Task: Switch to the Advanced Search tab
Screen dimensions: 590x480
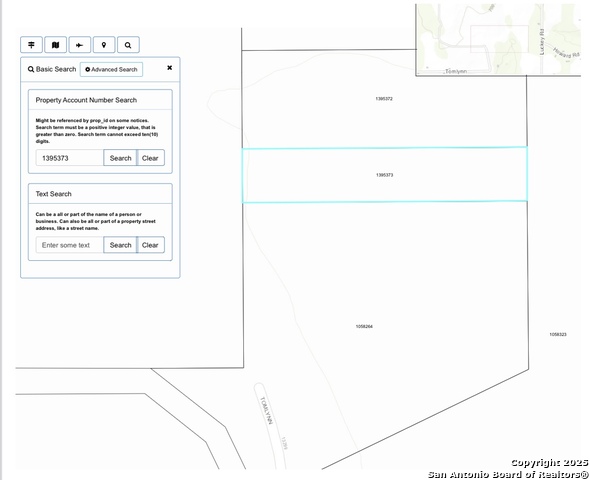Action: click(x=111, y=70)
